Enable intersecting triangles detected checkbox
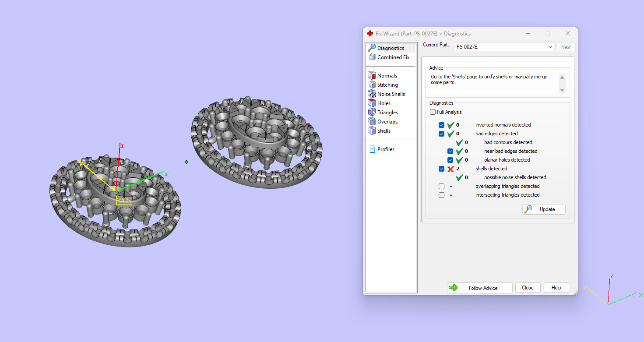Image resolution: width=644 pixels, height=342 pixels. tap(441, 195)
